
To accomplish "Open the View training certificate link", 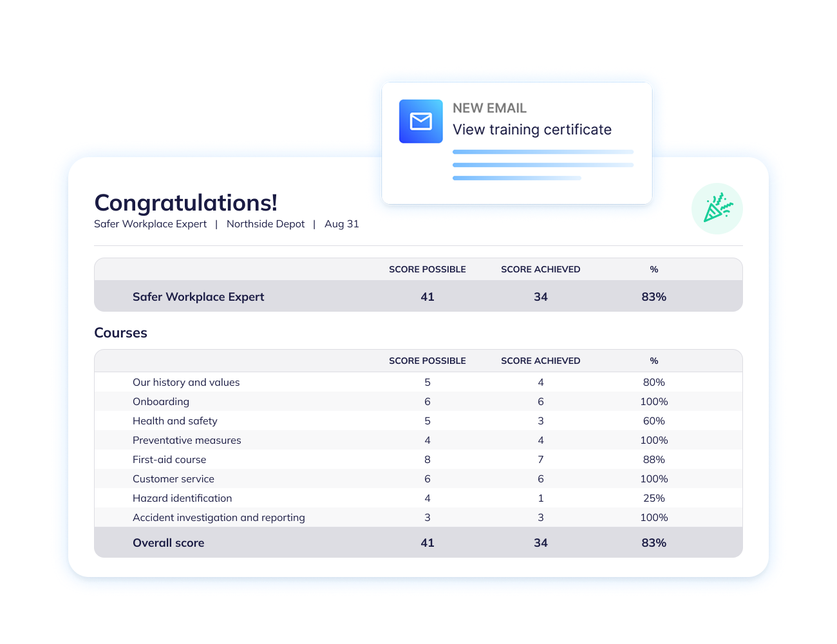I will pyautogui.click(x=532, y=129).
